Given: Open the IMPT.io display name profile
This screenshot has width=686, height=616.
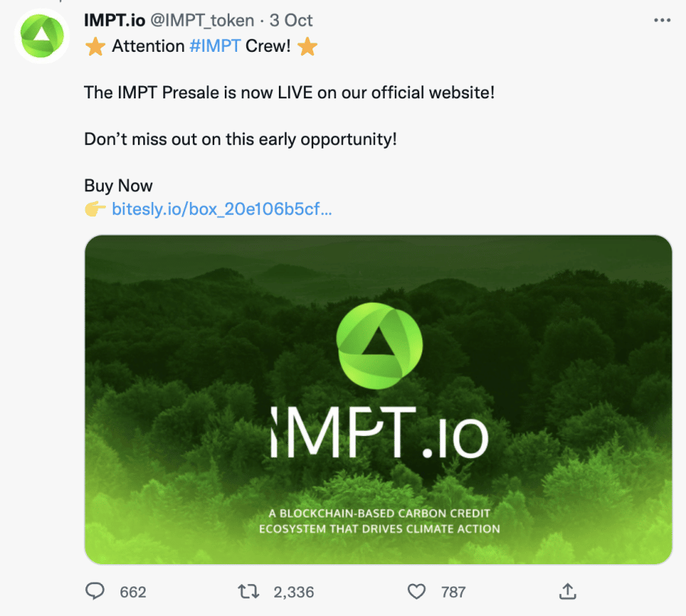Looking at the screenshot, I should coord(114,21).
